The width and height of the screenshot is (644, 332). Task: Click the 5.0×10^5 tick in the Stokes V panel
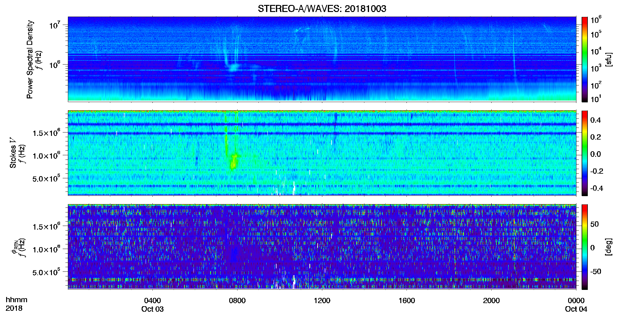click(x=47, y=178)
